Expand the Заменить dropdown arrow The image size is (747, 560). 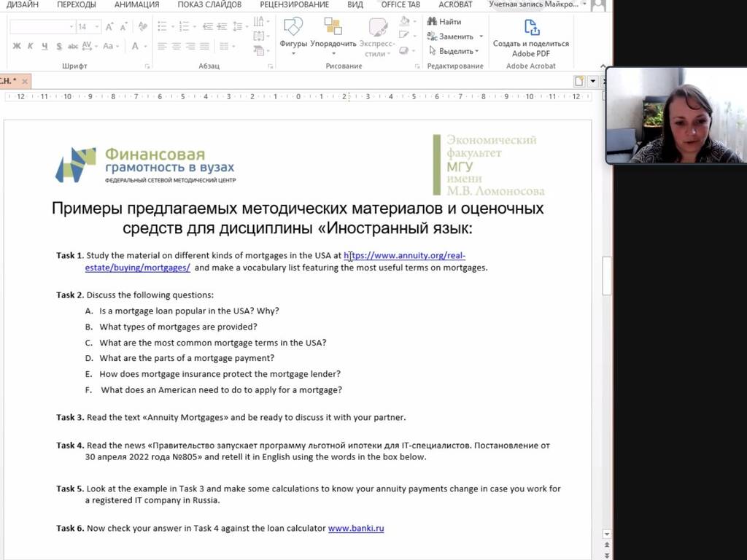point(481,36)
